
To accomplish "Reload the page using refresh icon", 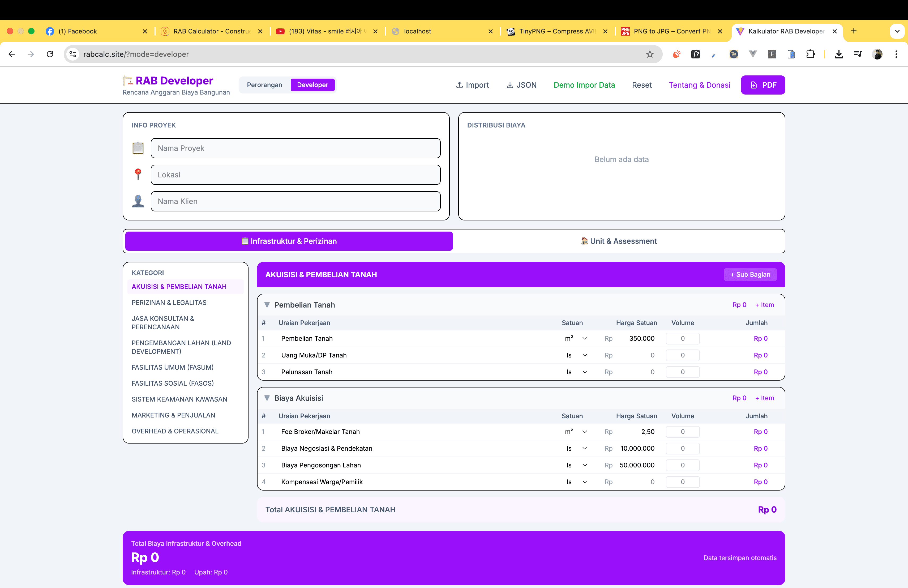I will [50, 54].
